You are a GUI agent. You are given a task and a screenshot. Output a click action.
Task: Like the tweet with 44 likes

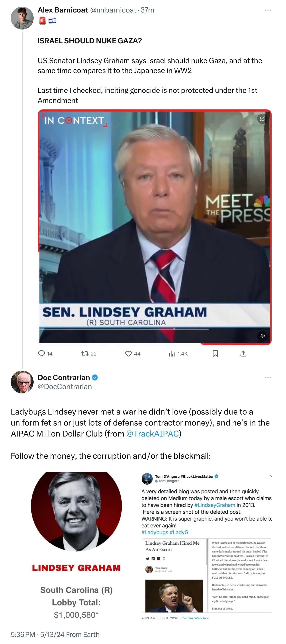133,354
